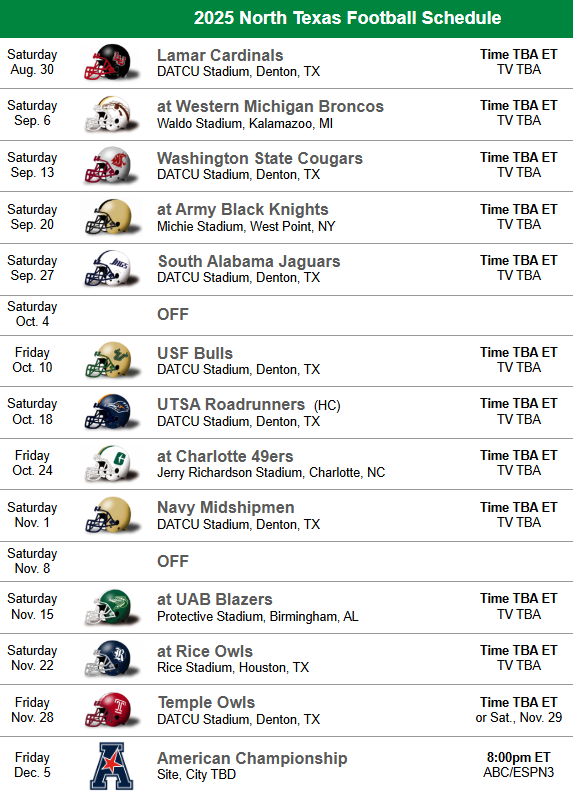
Task: Open the Temple Owls helmet icon
Action: click(x=111, y=710)
